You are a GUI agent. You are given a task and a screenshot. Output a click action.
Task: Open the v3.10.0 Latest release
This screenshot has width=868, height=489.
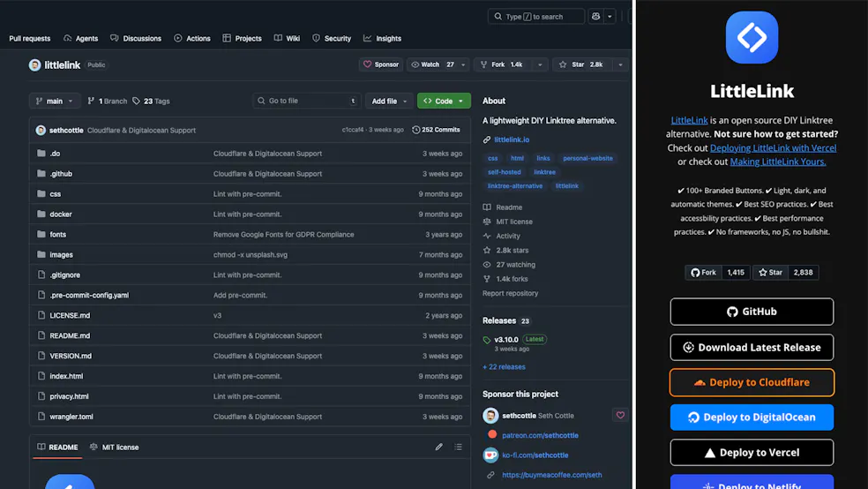click(x=515, y=340)
